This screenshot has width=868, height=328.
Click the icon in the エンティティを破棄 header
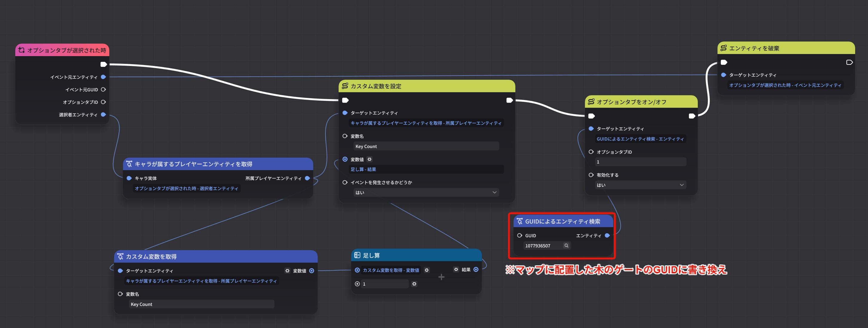click(724, 48)
